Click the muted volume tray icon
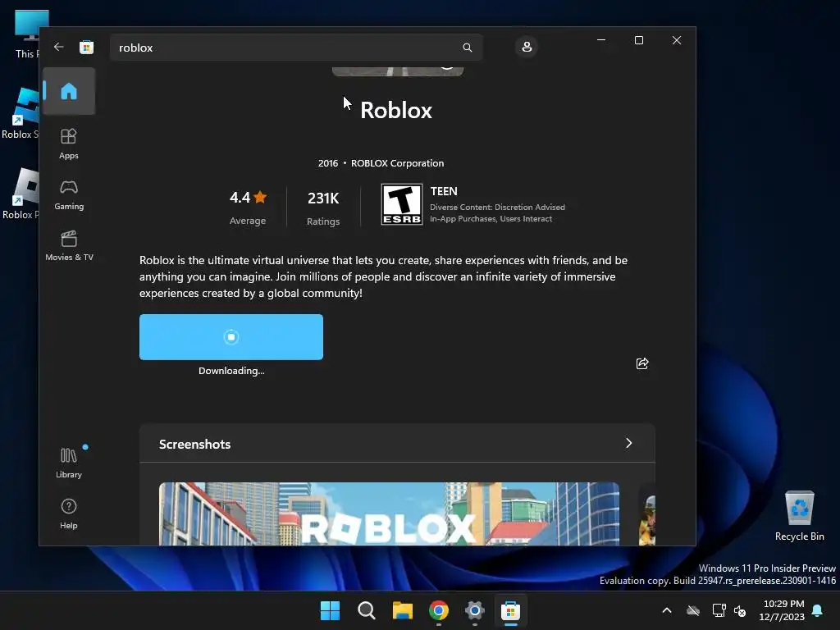Image resolution: width=840 pixels, height=630 pixels. (x=740, y=610)
